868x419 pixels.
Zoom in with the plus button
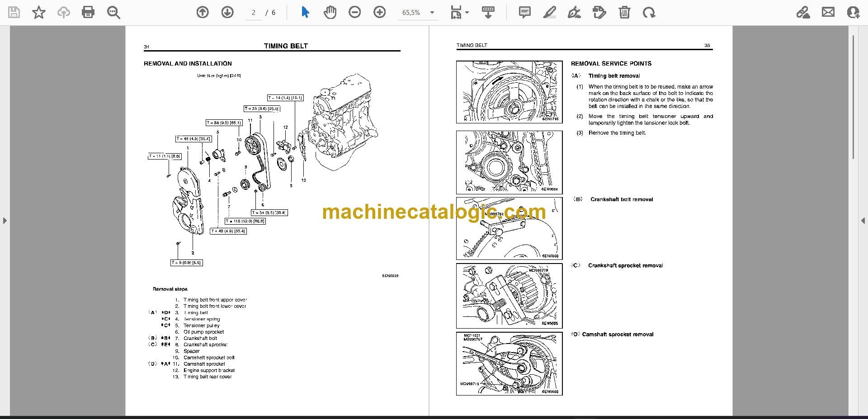(380, 13)
